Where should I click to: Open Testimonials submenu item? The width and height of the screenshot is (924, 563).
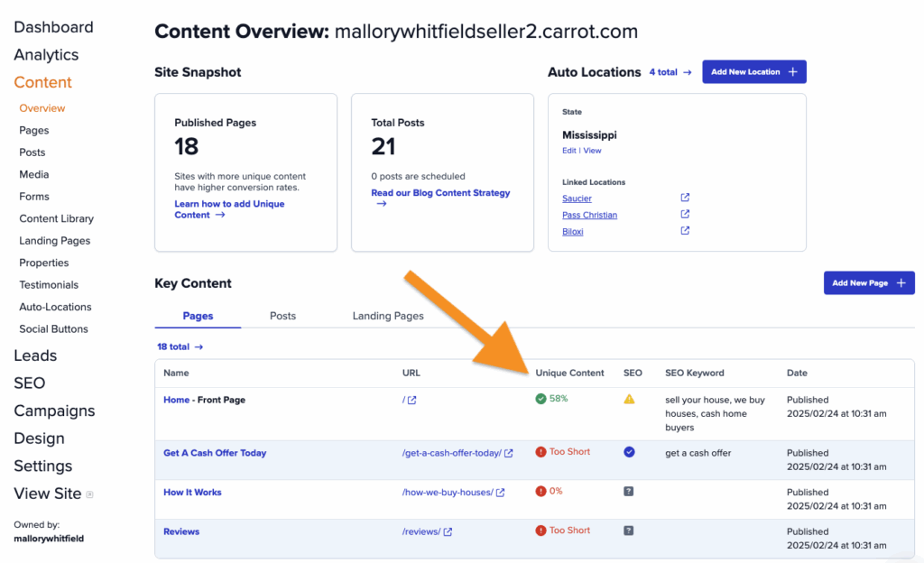(49, 285)
